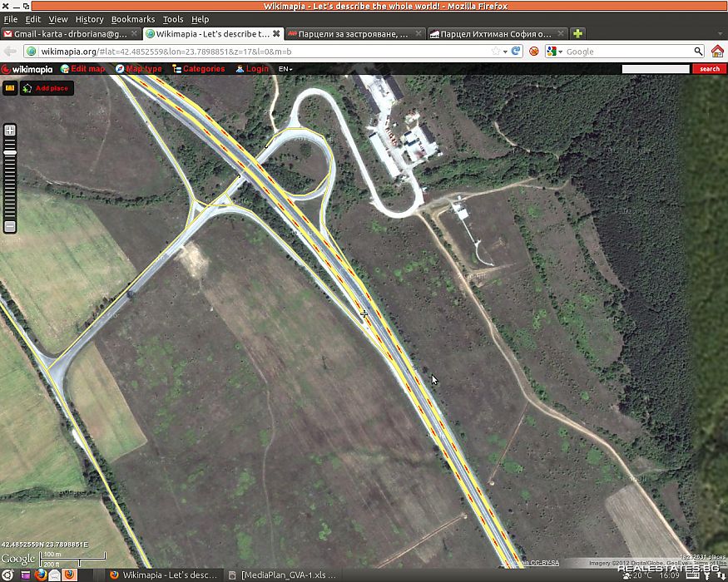
Task: Click the chat bubble icon in taskbar
Action: pos(54,575)
